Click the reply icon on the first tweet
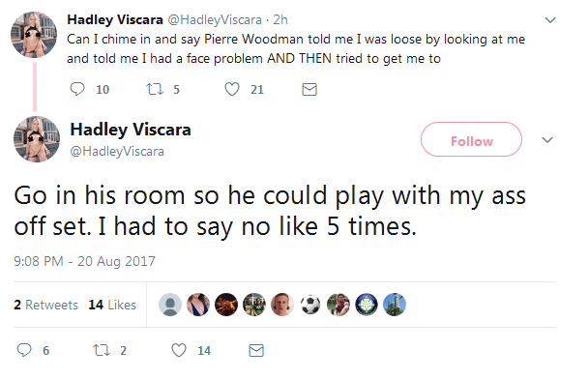Viewport: 588px width, 380px height. pyautogui.click(x=77, y=89)
